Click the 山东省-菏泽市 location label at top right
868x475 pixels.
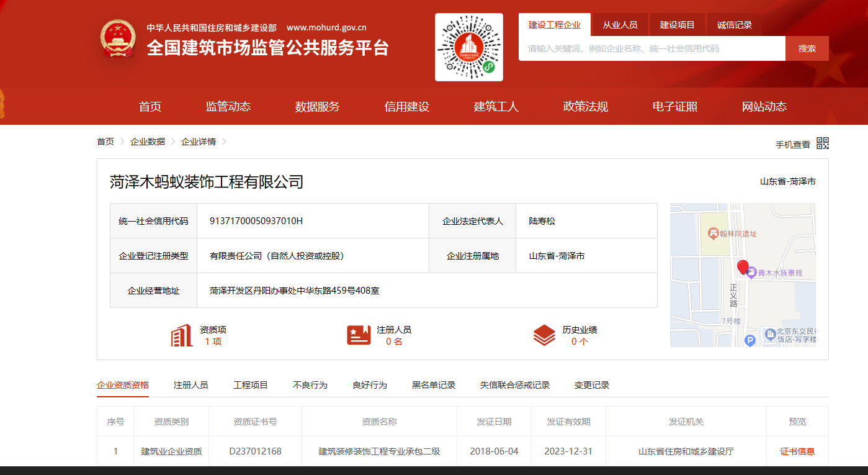[x=788, y=182]
